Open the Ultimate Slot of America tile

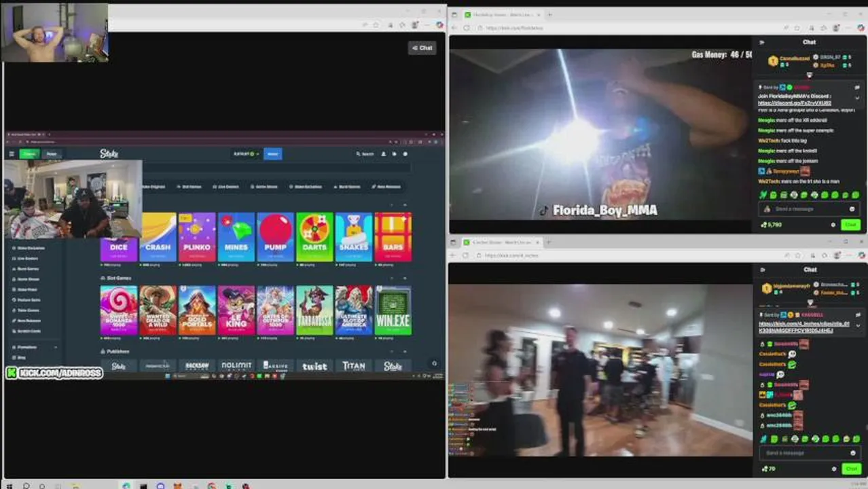(354, 310)
